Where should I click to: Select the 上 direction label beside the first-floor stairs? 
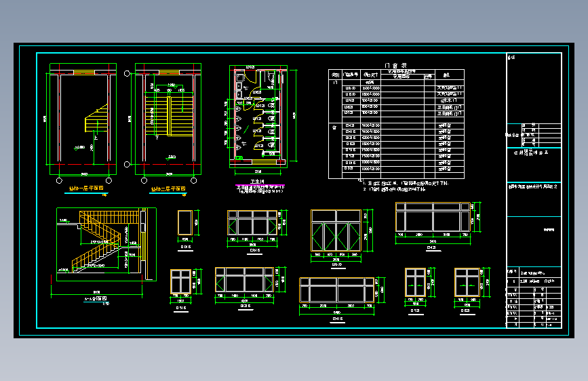pos(96,138)
